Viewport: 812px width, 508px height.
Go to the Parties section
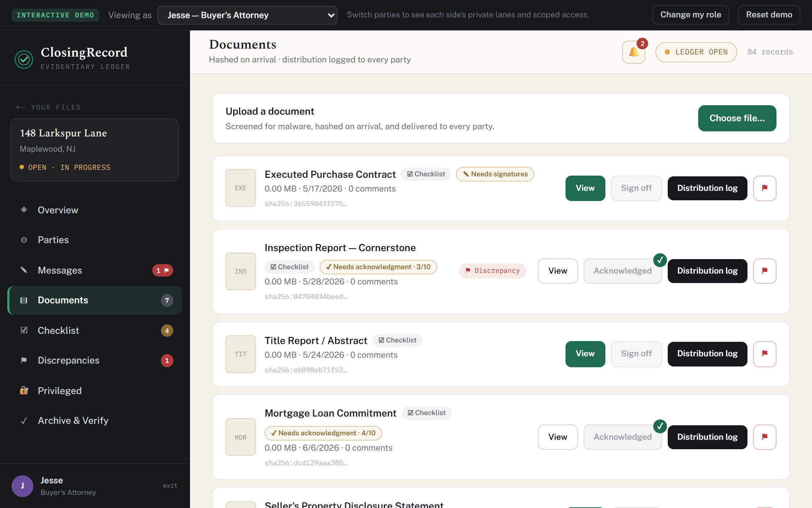95,240
